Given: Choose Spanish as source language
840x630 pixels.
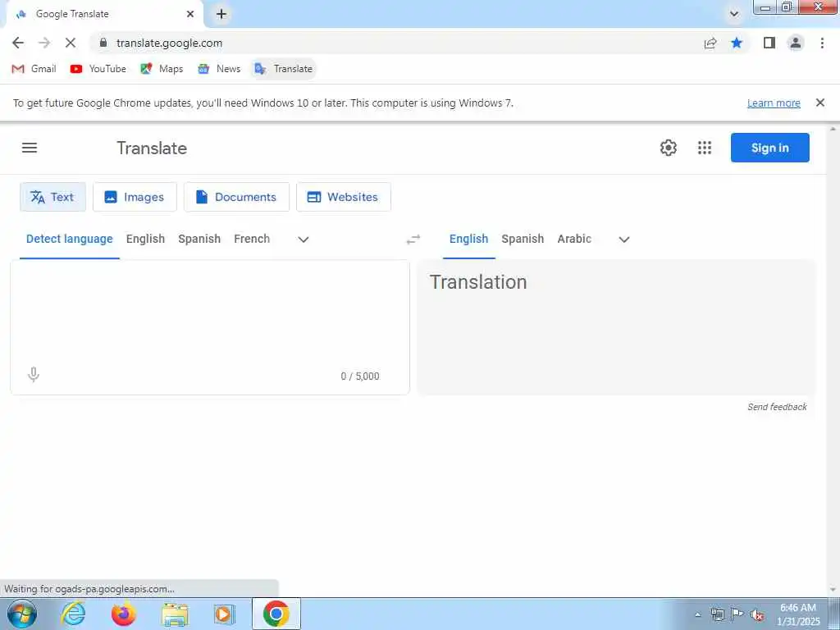Looking at the screenshot, I should [x=199, y=239].
